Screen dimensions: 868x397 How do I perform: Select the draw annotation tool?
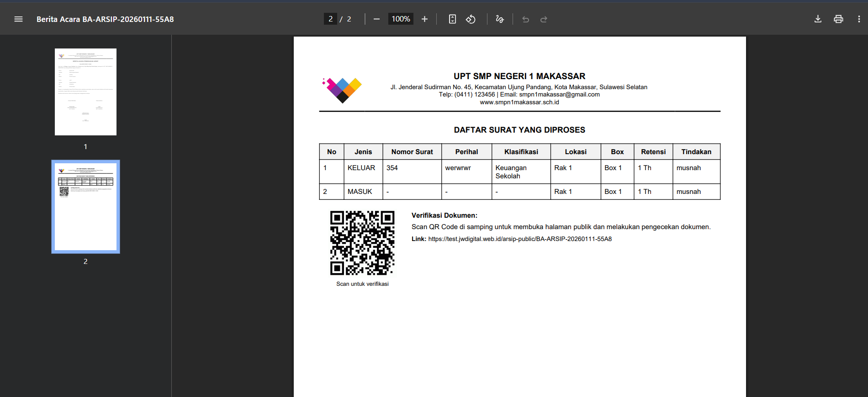500,19
